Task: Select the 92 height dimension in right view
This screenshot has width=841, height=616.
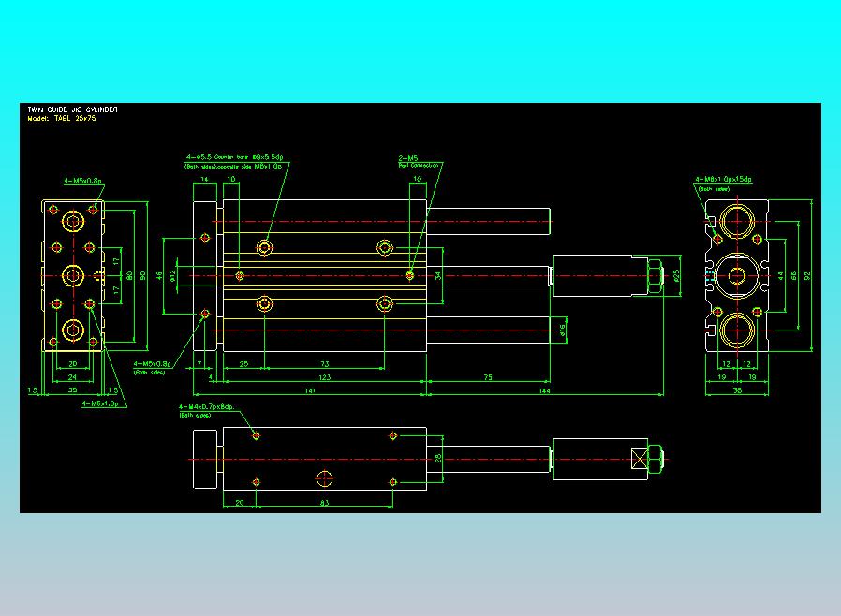Action: click(806, 275)
